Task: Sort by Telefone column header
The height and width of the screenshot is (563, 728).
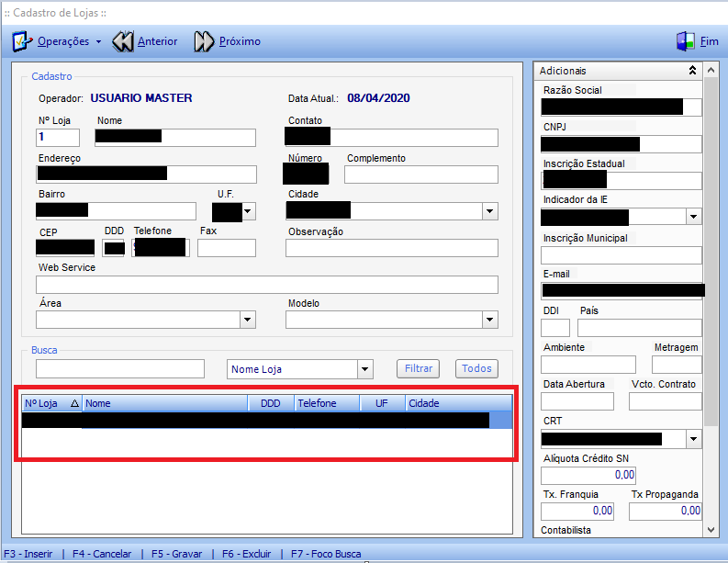Action: click(x=328, y=403)
